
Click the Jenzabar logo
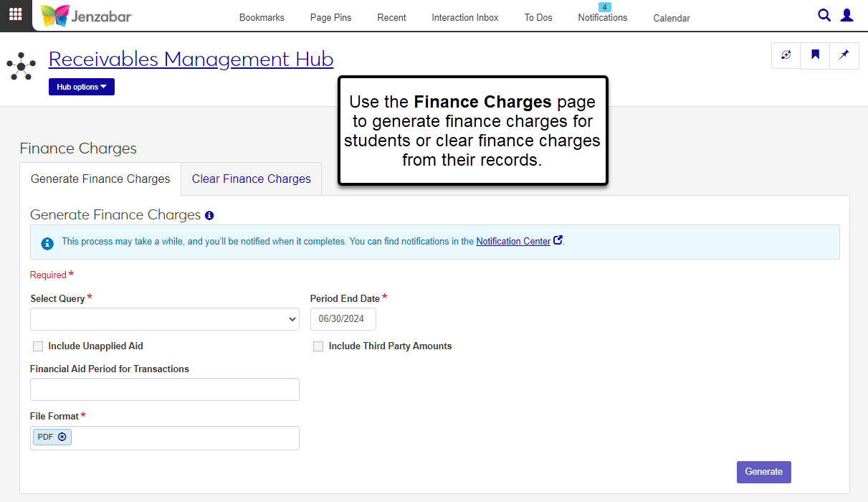86,16
